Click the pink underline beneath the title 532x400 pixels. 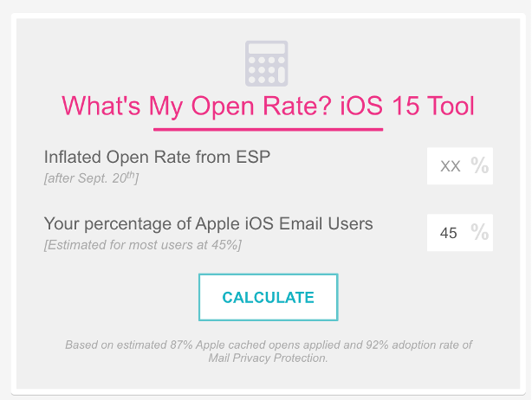(x=268, y=129)
